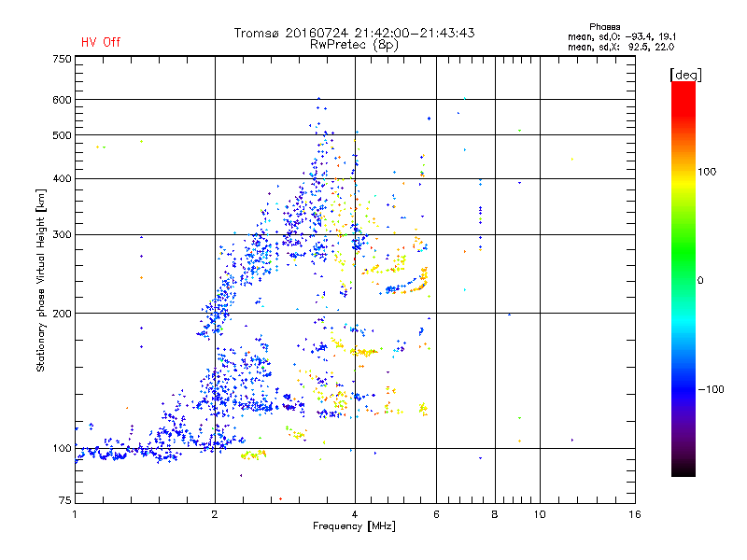The image size is (747, 560).
Task: Click the 'Stationary phase Virtual Height [km]' axis title
Action: [x=41, y=280]
